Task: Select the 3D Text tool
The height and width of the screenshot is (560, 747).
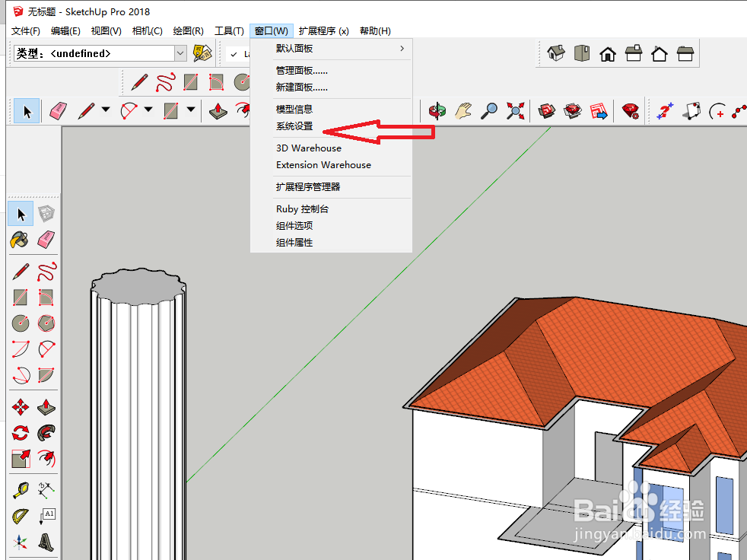Action: click(x=46, y=542)
